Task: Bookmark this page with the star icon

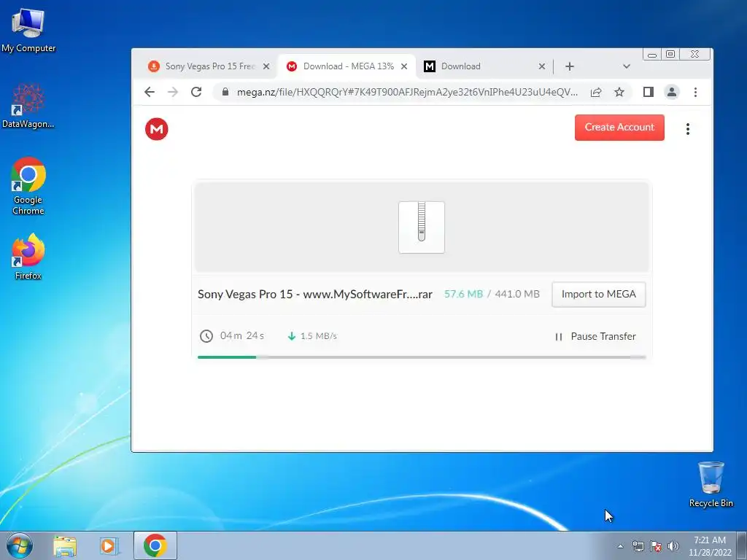Action: (x=619, y=92)
